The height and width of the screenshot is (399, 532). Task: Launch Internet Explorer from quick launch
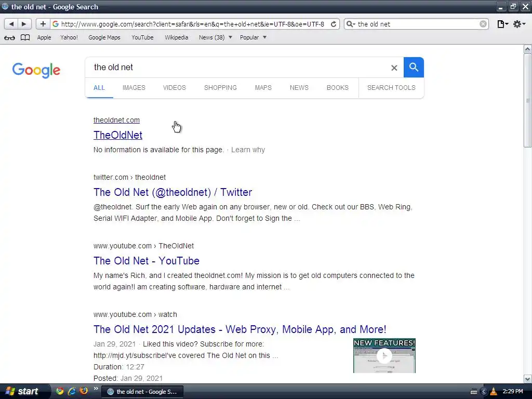tap(72, 391)
